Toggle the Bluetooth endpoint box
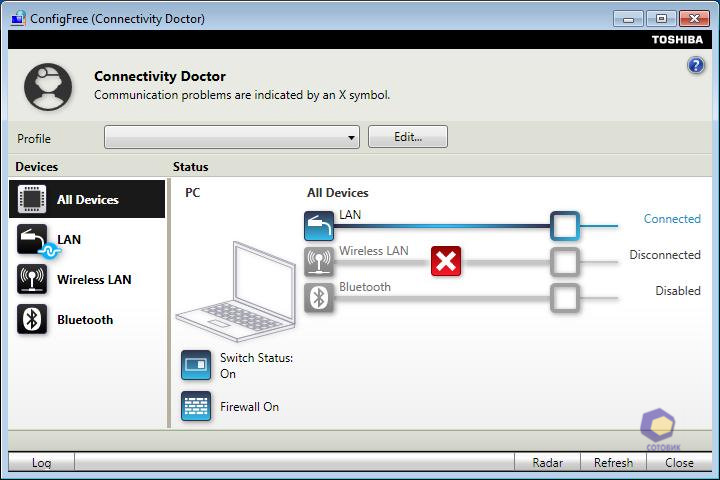The image size is (720, 480). click(x=565, y=297)
